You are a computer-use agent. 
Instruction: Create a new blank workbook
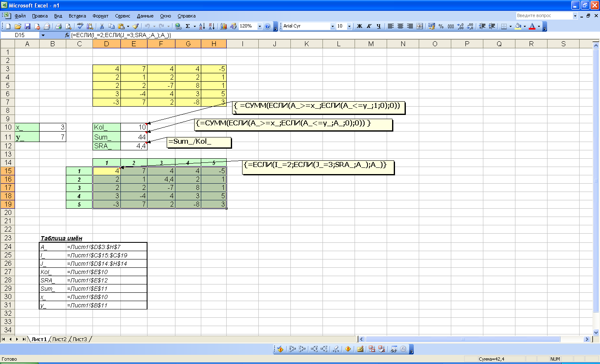pyautogui.click(x=8, y=26)
